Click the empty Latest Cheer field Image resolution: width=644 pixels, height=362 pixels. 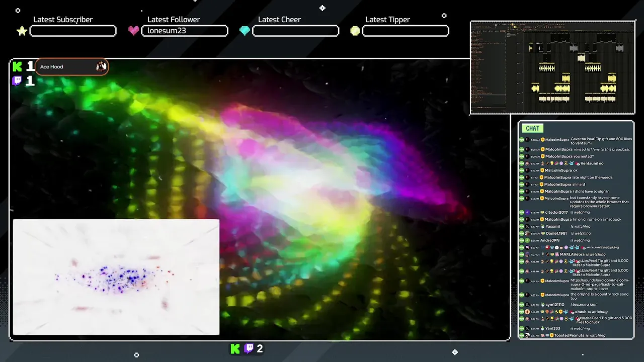click(296, 31)
